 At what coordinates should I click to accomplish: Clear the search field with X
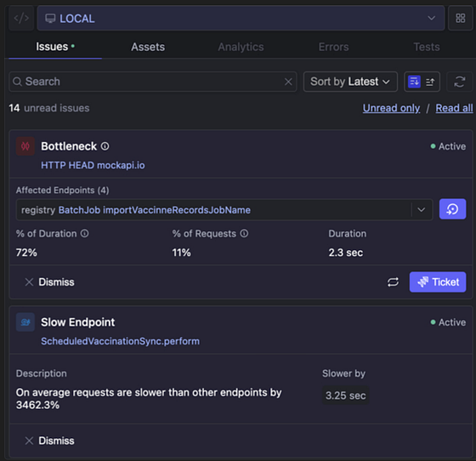pos(288,82)
